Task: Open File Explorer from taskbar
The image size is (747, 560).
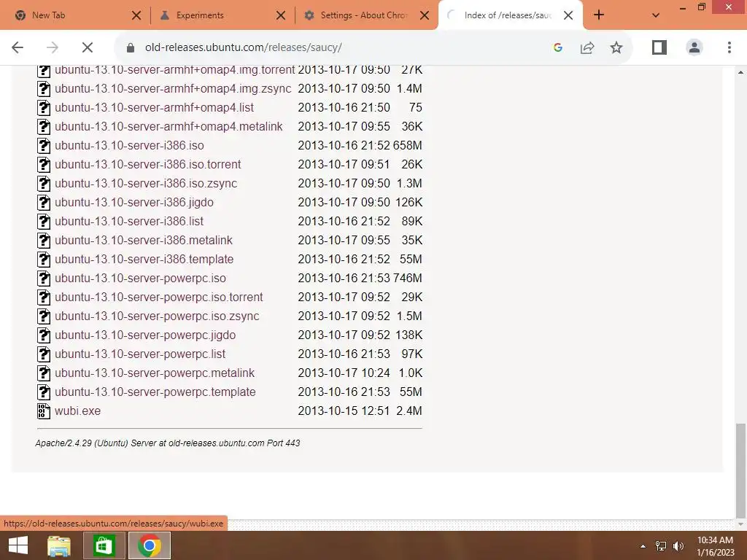Action: [x=58, y=545]
